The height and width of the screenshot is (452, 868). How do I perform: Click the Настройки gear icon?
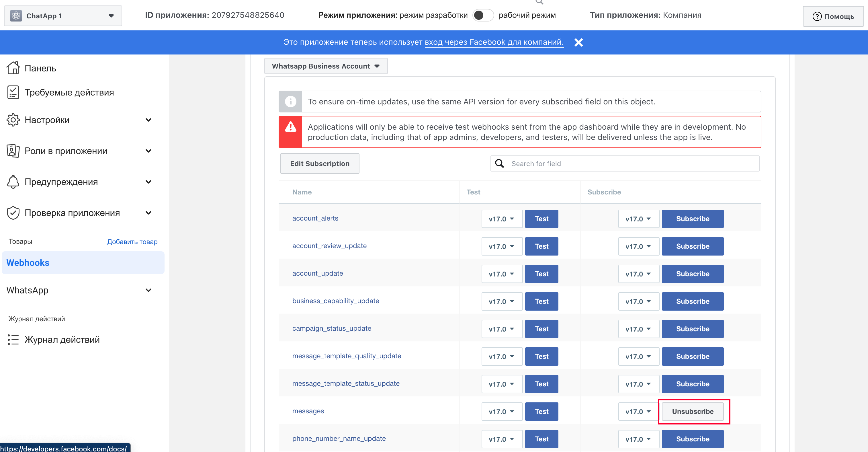13,120
